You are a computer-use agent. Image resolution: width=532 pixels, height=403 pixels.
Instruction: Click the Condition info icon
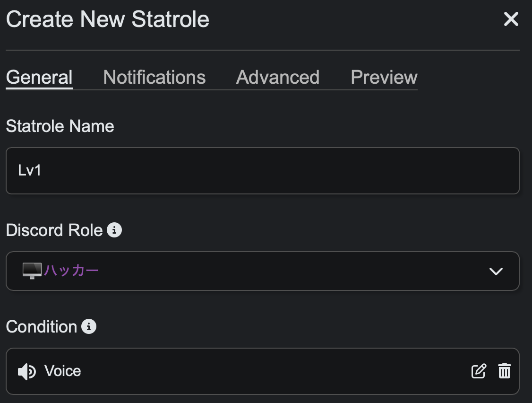(x=89, y=327)
